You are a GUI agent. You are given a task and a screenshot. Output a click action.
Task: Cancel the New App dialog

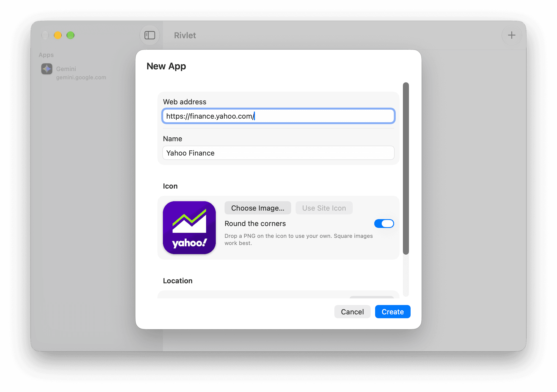coord(352,312)
